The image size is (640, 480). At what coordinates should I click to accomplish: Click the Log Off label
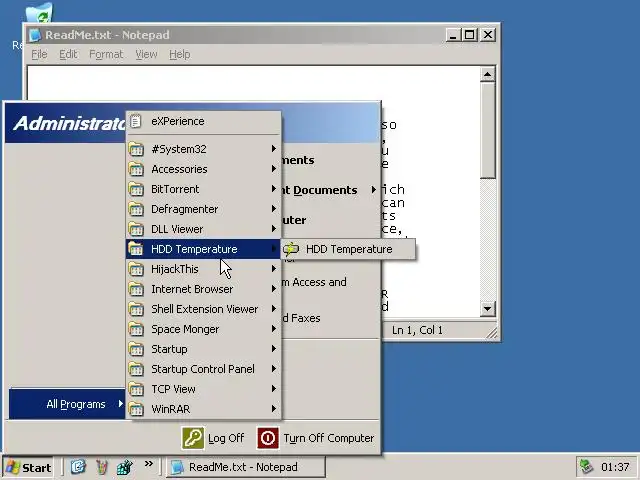[226, 438]
